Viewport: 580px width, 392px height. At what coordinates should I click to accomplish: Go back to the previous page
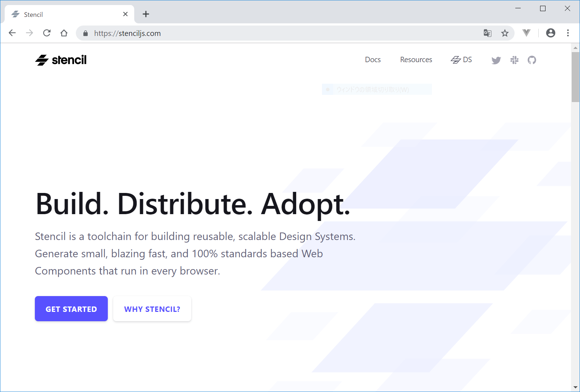point(12,33)
